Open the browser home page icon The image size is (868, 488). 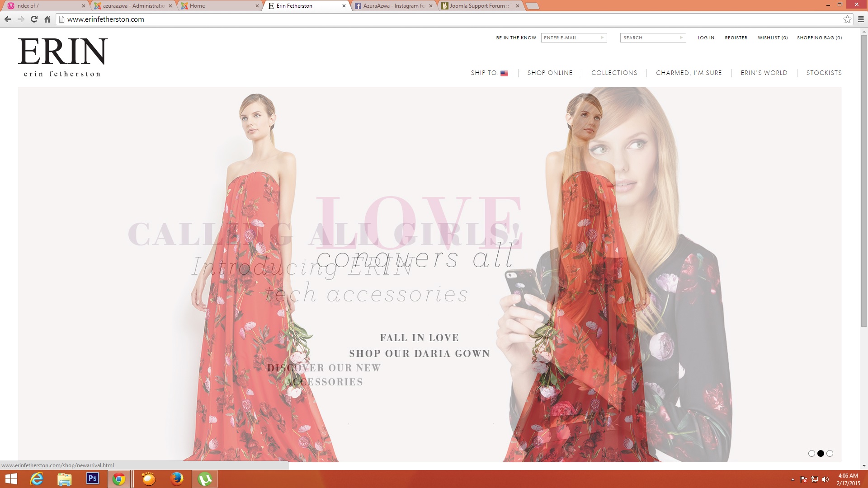(x=47, y=19)
